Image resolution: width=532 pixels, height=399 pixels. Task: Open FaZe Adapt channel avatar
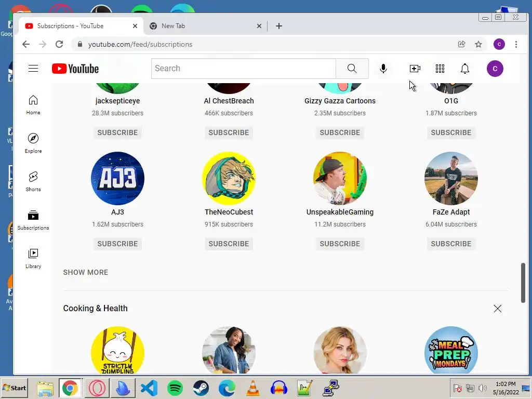451,178
